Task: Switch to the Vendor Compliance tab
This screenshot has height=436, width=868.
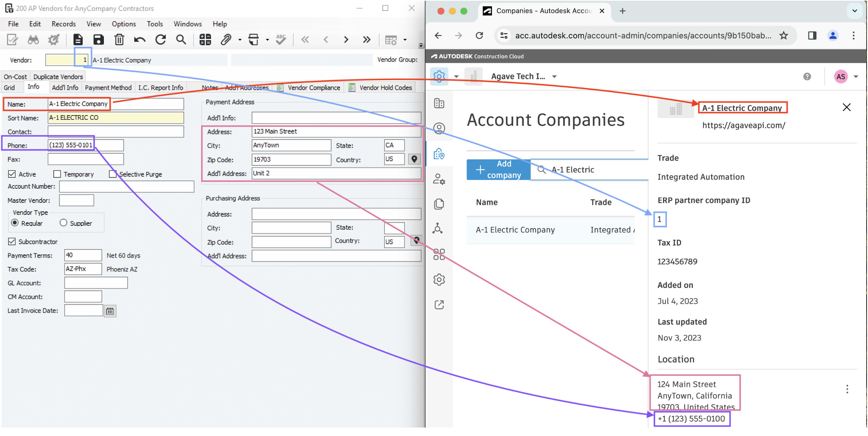Action: [x=310, y=88]
